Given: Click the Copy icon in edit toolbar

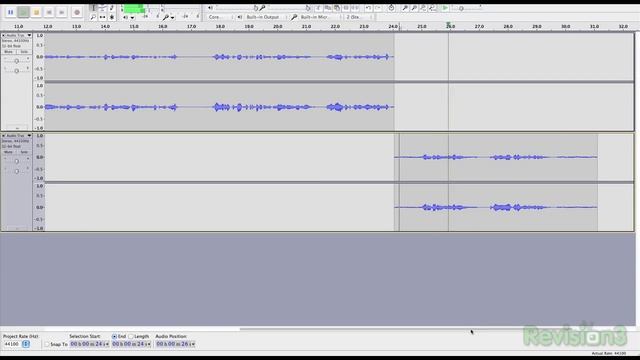Looking at the screenshot, I should click(328, 8).
